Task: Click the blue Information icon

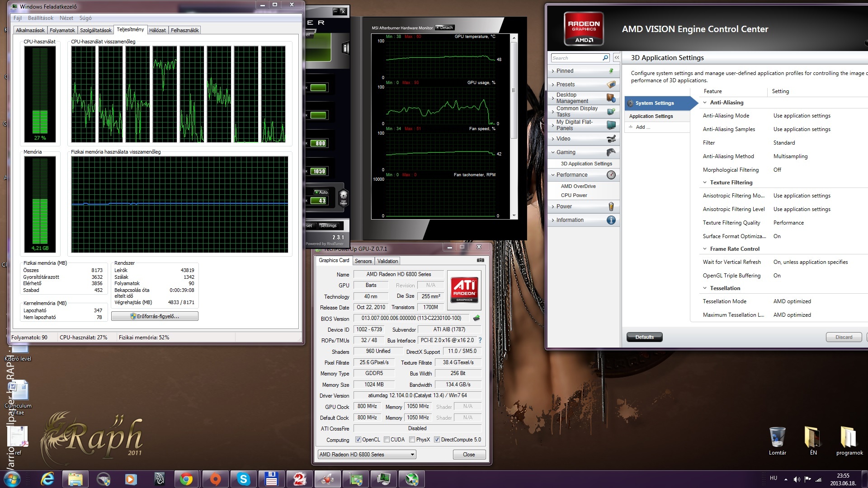Action: click(x=611, y=220)
